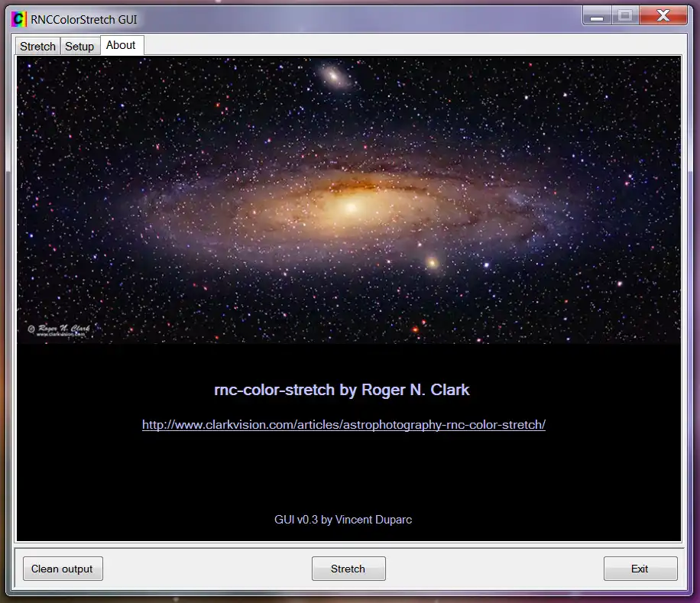Viewport: 700px width, 603px height.
Task: Click the Andromeda galaxy image
Action: [x=348, y=200]
